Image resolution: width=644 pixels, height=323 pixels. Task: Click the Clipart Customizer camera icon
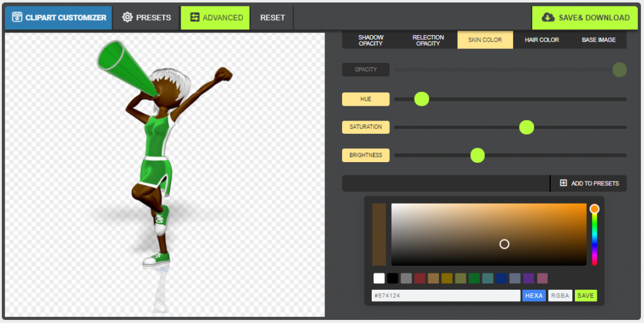(x=17, y=18)
